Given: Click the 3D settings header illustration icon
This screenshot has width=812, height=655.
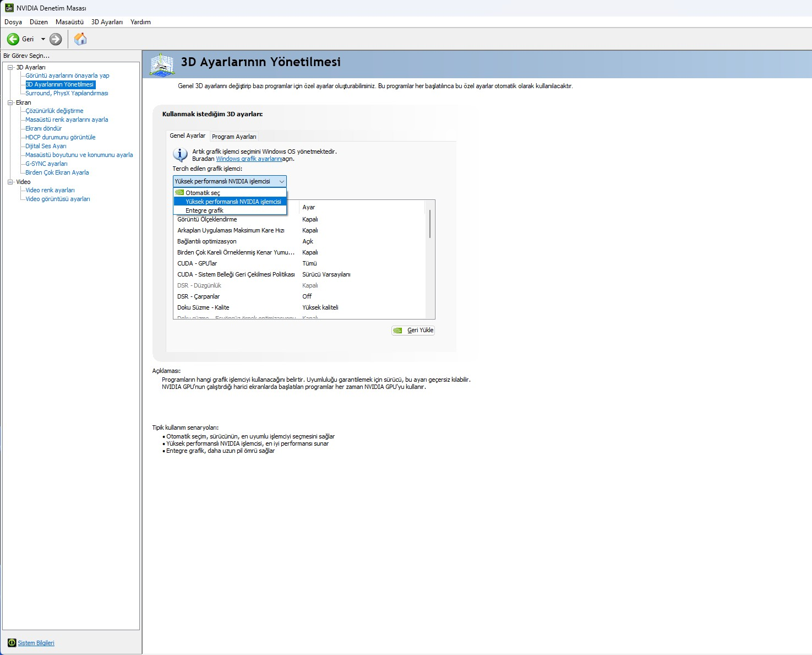Looking at the screenshot, I should [162, 64].
